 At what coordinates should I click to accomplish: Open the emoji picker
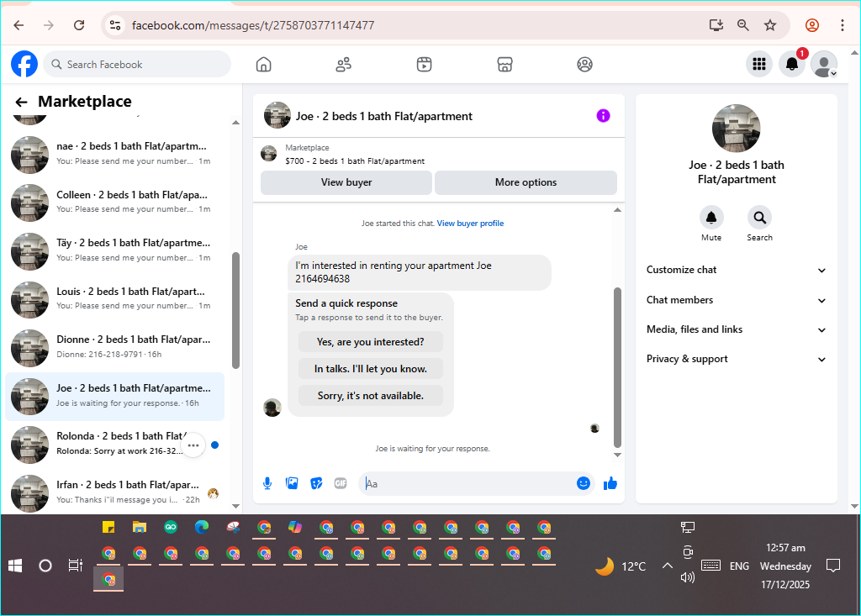tap(584, 483)
